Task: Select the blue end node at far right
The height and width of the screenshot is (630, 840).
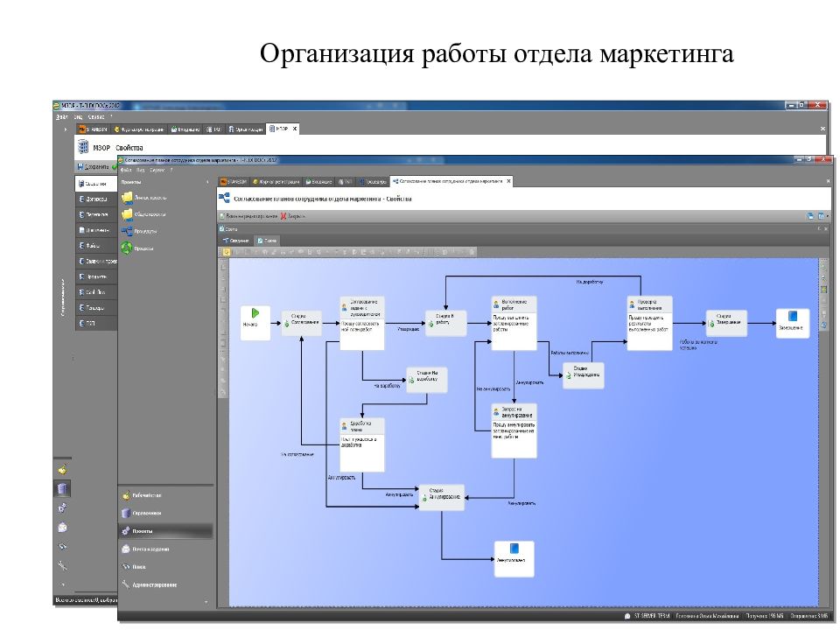Action: (793, 323)
